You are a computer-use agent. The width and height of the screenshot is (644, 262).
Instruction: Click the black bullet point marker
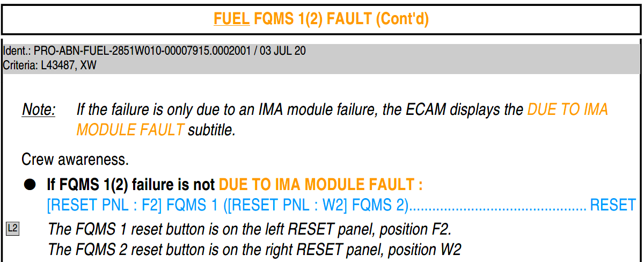pyautogui.click(x=30, y=185)
